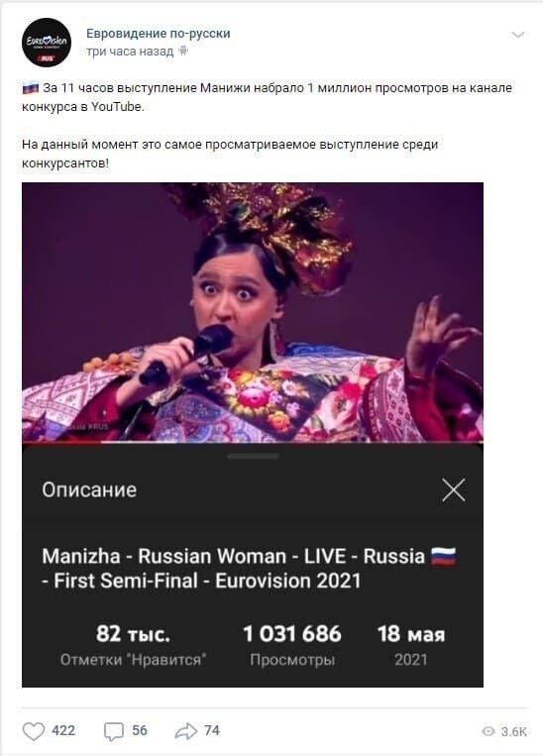The image size is (543, 756).
Task: Like the post with heart icon
Action: click(x=34, y=731)
